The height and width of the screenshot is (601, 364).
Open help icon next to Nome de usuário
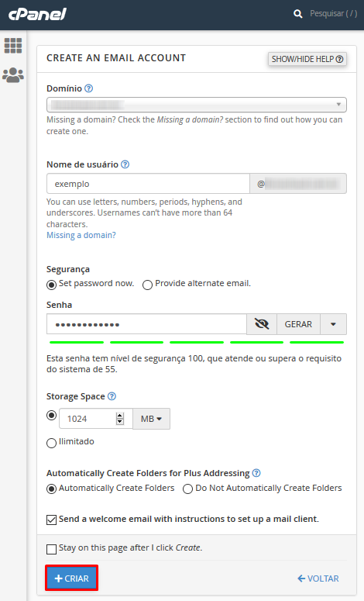[125, 164]
